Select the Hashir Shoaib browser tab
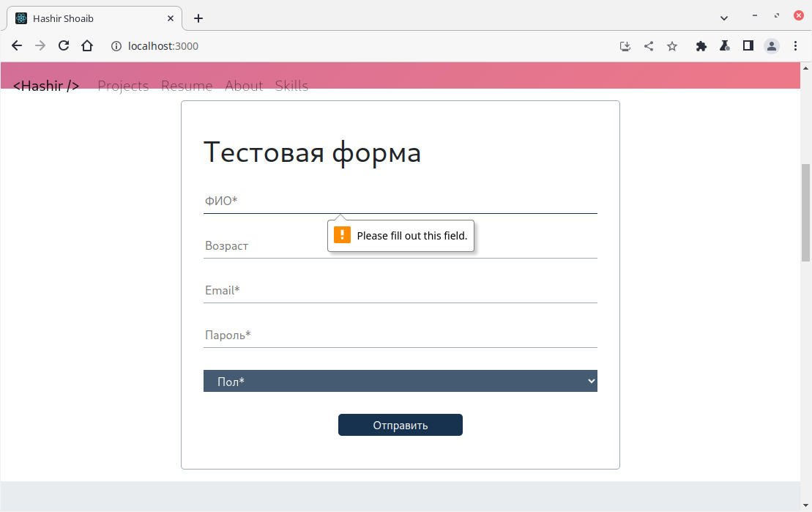Screen dimensions: 812x512 click(x=94, y=18)
